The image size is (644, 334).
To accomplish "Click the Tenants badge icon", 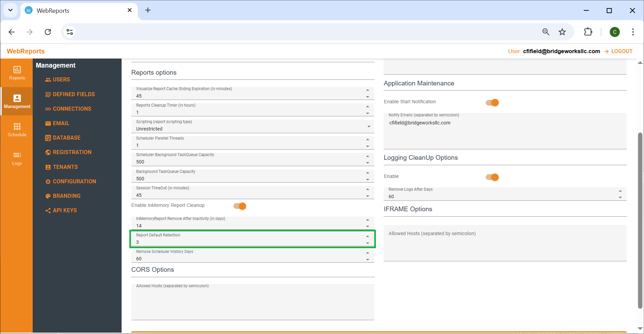I will (x=48, y=167).
